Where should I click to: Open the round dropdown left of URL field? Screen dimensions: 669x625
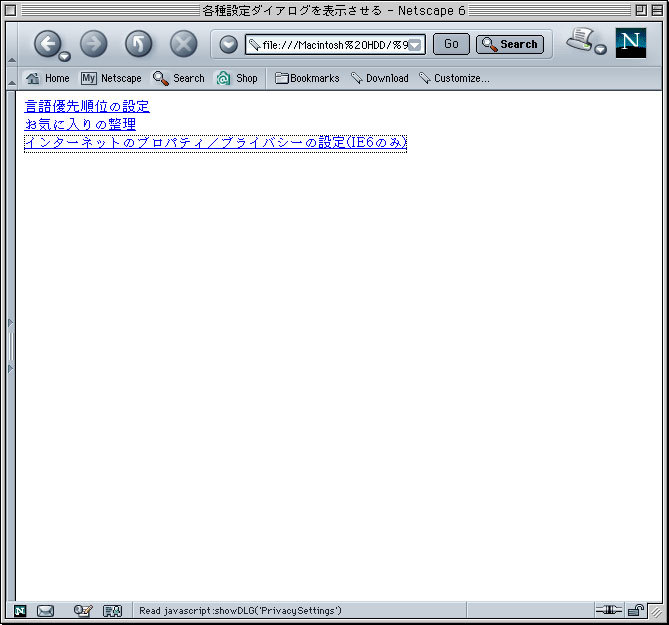coord(228,44)
